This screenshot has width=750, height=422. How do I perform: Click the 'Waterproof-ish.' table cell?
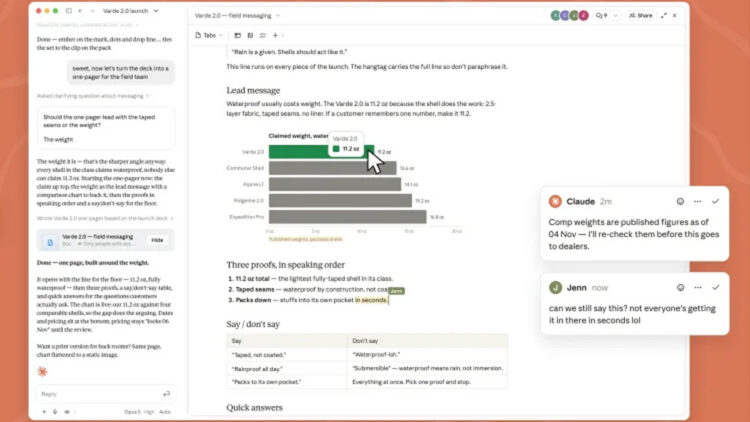pos(427,355)
